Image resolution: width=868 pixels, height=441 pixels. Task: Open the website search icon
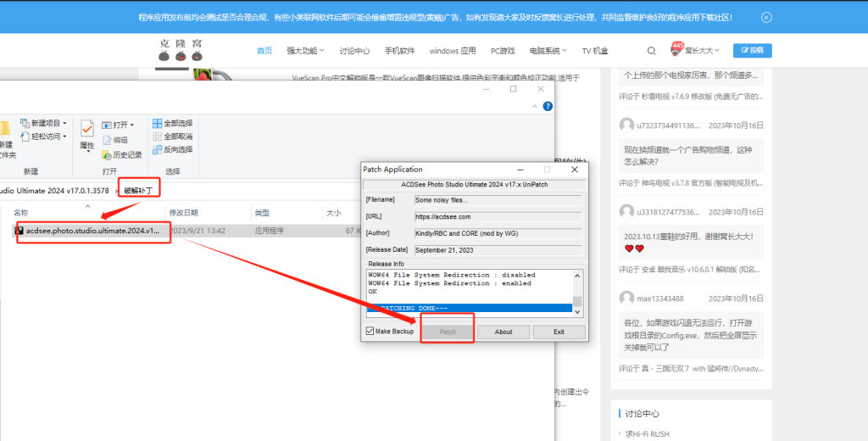652,51
